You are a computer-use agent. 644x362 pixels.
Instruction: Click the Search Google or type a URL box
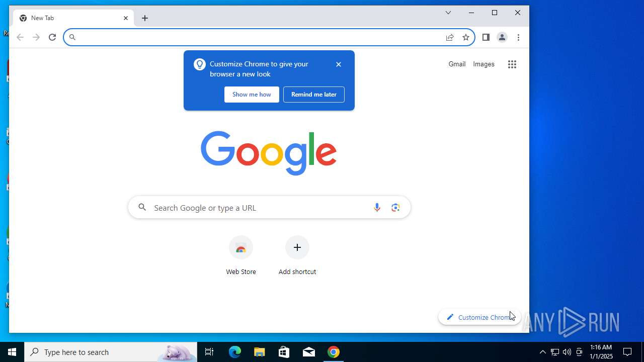(x=269, y=208)
